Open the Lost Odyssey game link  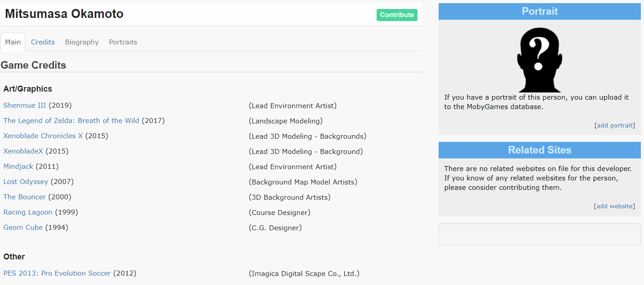[26, 182]
